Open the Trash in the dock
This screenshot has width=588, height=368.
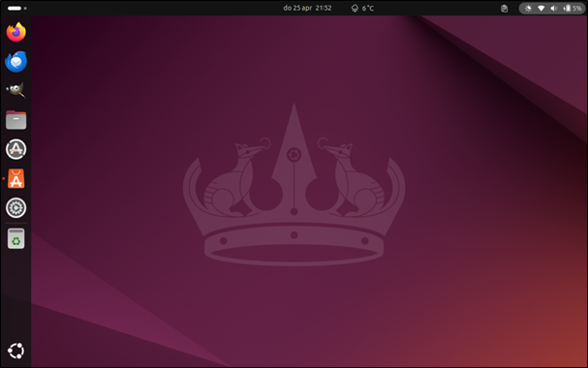pos(16,238)
